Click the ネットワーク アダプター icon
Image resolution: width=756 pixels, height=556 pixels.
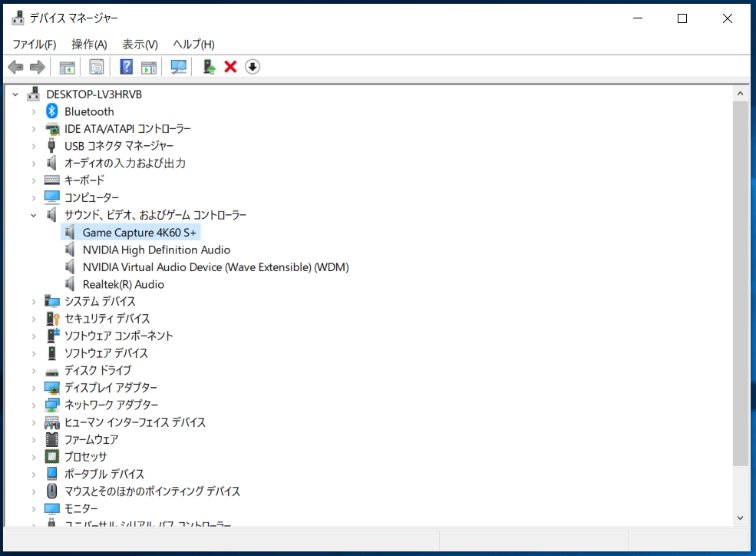[51, 405]
